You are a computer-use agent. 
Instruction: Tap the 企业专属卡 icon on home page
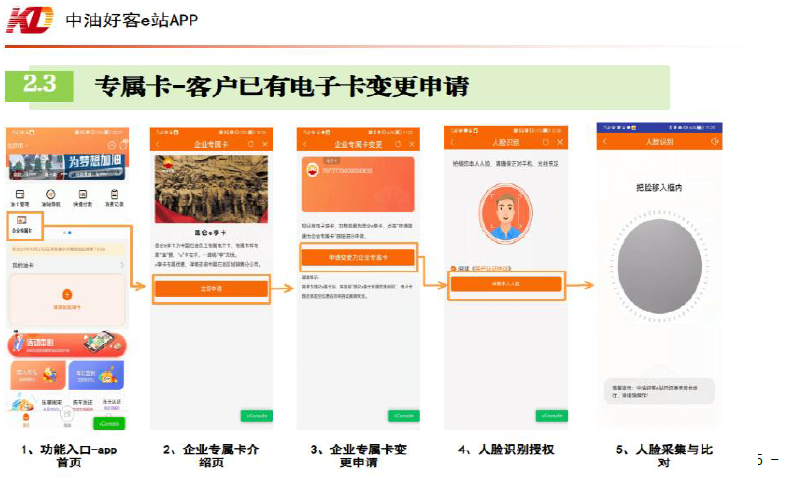[x=22, y=222]
